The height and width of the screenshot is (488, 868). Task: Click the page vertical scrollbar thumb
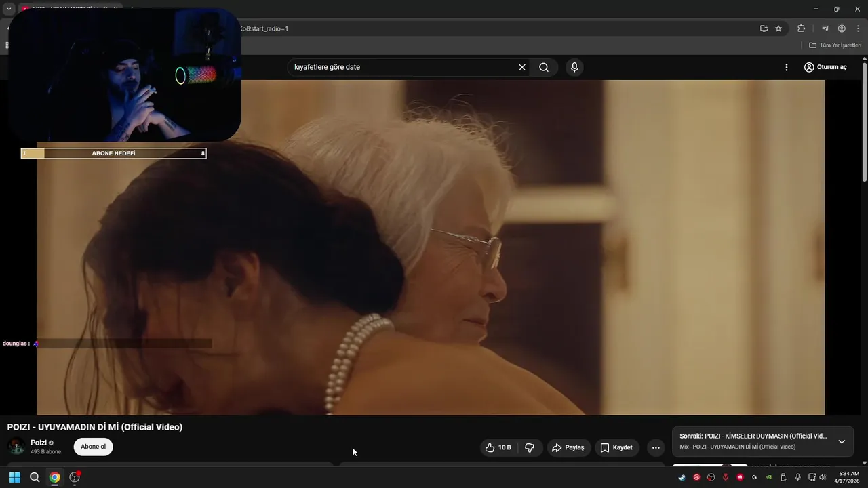[x=865, y=122]
